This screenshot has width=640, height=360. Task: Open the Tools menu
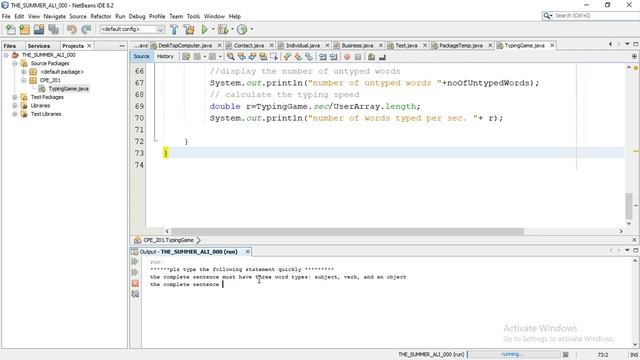193,16
